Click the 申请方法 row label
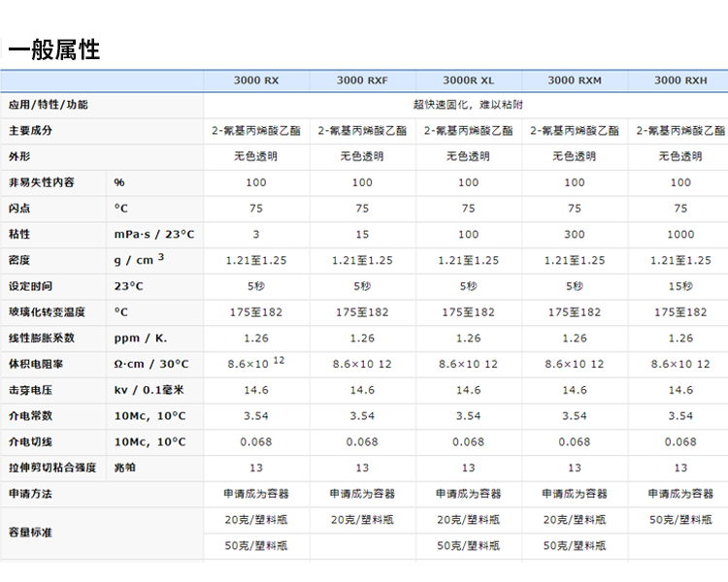The width and height of the screenshot is (728, 582). tap(30, 494)
